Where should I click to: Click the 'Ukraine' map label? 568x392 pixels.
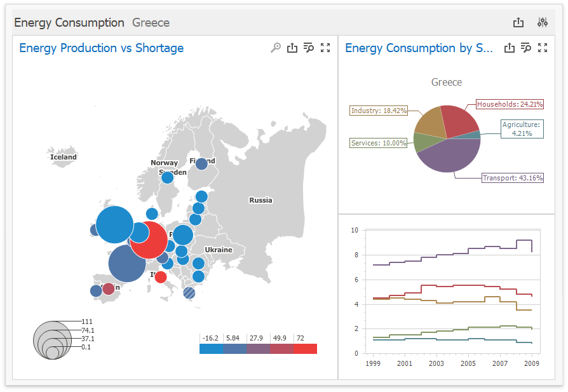point(219,250)
